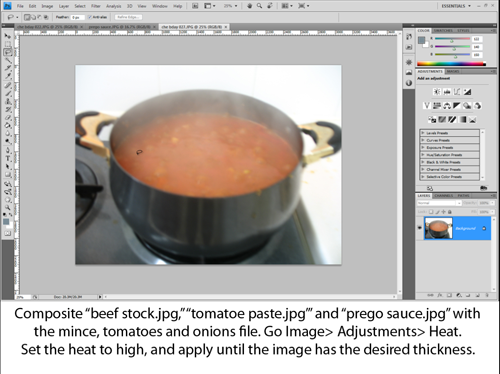Open the arrange documents dropdown
The image size is (500, 374).
pyautogui.click(x=286, y=6)
